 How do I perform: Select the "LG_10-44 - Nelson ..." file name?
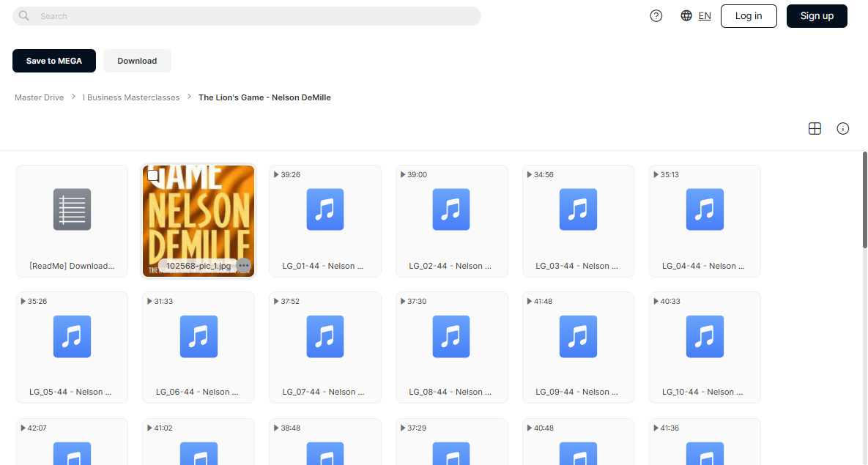pos(702,392)
